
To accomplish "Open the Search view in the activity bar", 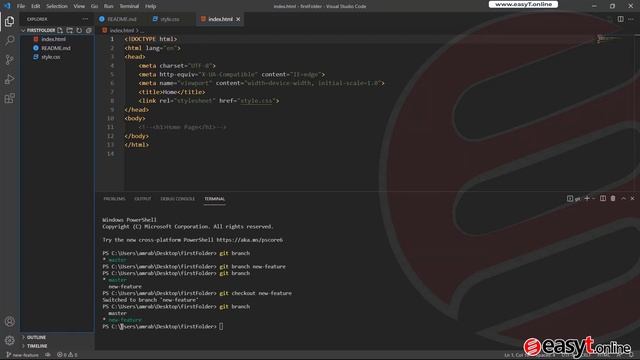I will 9,40.
